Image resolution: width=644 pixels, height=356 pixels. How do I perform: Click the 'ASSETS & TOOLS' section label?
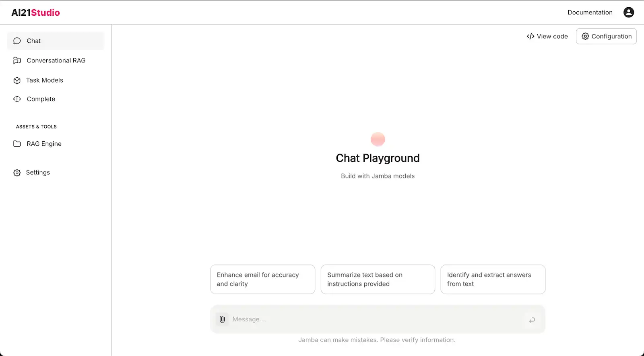point(36,126)
